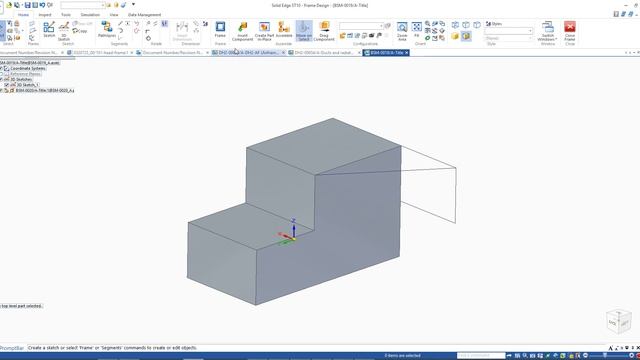Screen dimensions: 640x360
Task: Click the shaded with edges view icon
Action: [x=466, y=36]
